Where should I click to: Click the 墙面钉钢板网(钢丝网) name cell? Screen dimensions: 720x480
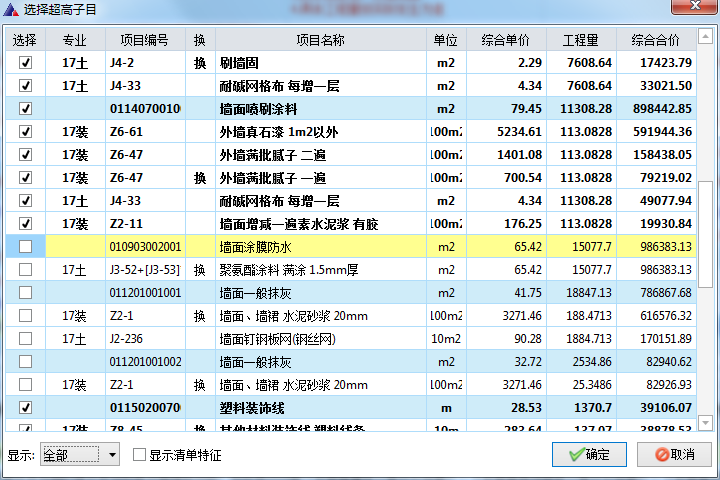pyautogui.click(x=321, y=339)
